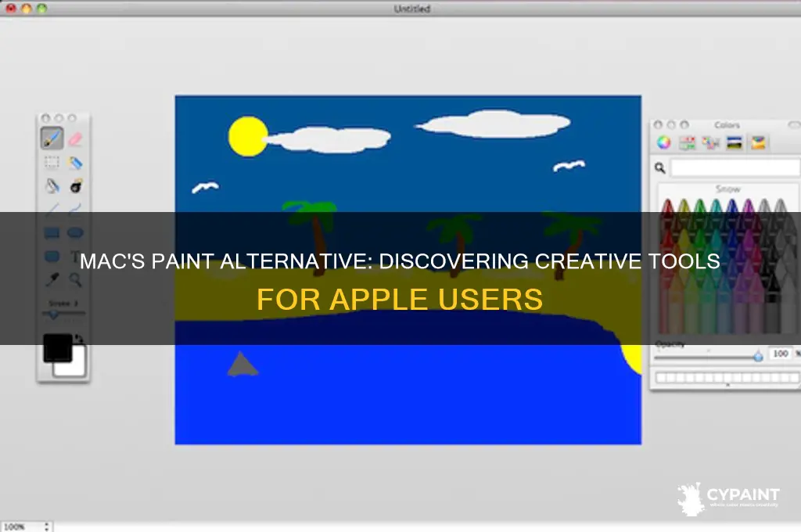Click the opacity value field showing 100
Viewport: 801px width, 532px height.
[780, 354]
